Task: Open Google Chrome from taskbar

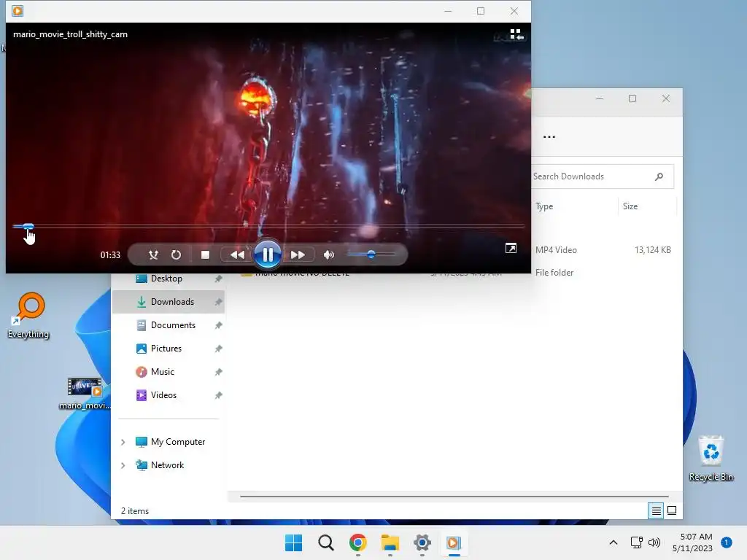Action: click(357, 542)
